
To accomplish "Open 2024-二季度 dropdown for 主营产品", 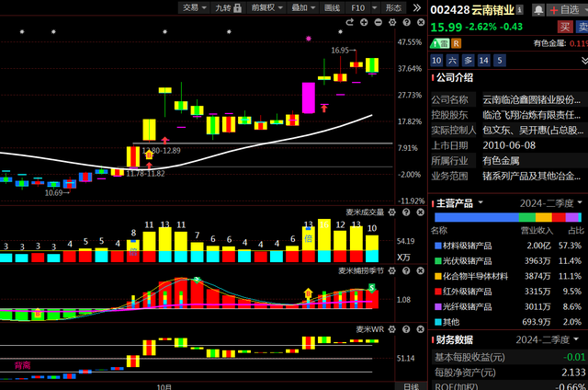I will [550, 203].
